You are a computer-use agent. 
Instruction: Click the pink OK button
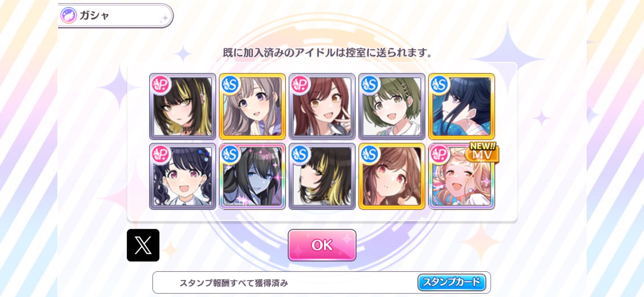[322, 245]
